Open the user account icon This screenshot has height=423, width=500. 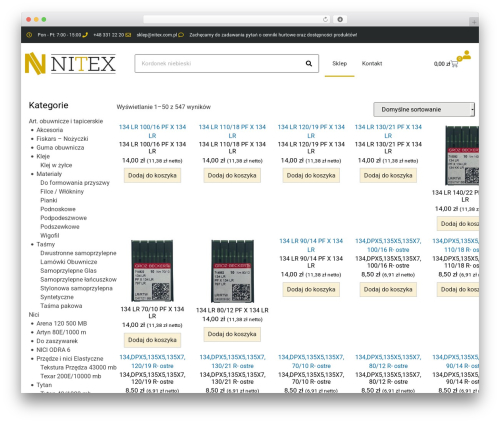[x=467, y=55]
